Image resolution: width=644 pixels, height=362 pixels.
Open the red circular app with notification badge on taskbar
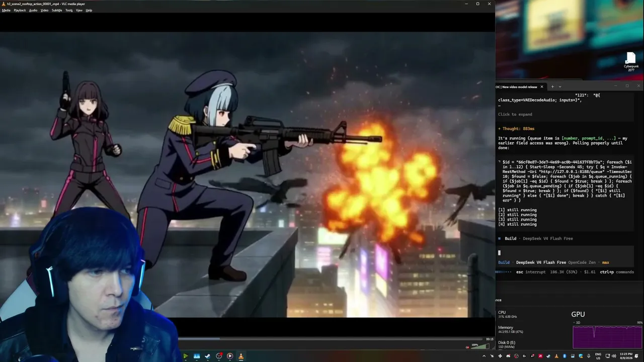tap(219, 356)
